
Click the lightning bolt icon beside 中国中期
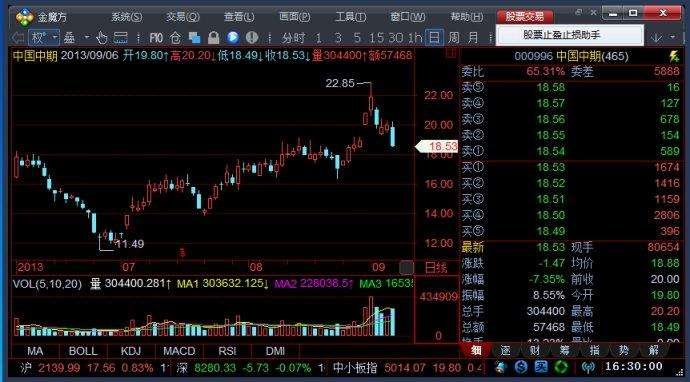[673, 56]
